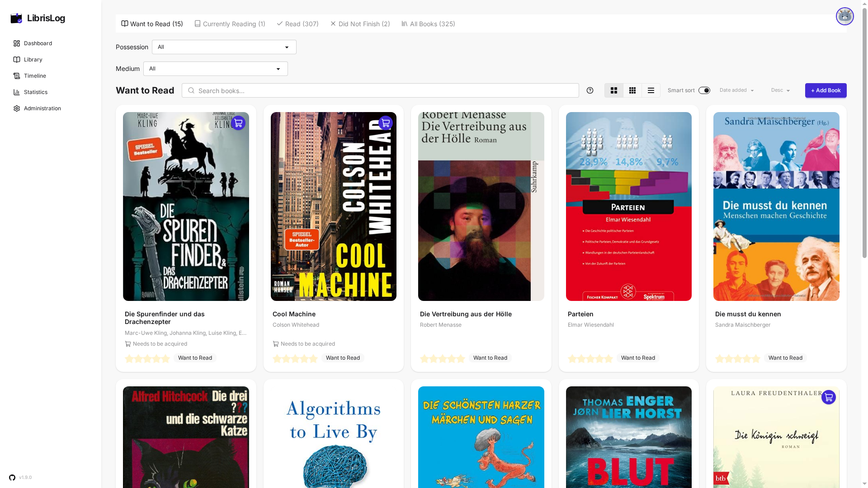Open the Harzer Märchen und Sagen cover
Image resolution: width=868 pixels, height=488 pixels.
click(481, 437)
